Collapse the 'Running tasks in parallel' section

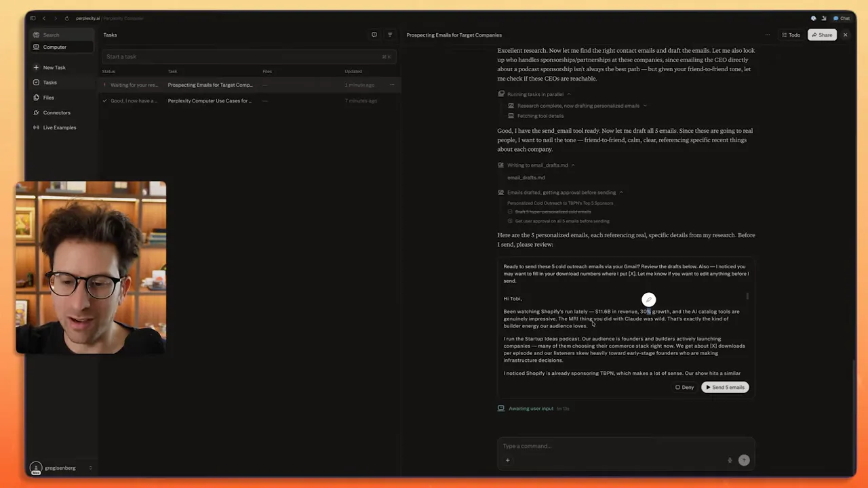568,94
